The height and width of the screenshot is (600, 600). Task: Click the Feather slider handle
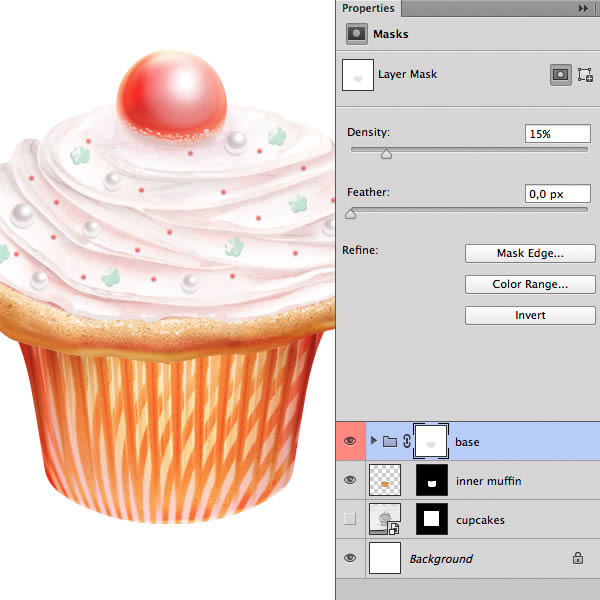click(x=350, y=214)
